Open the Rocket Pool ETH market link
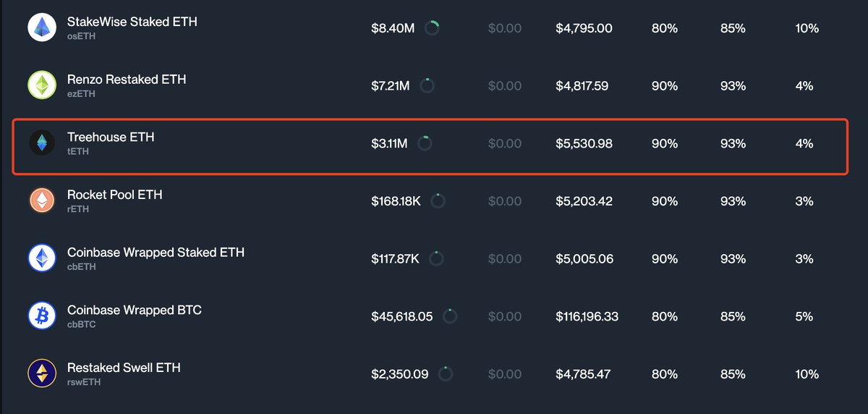The width and height of the screenshot is (868, 414). tap(114, 195)
